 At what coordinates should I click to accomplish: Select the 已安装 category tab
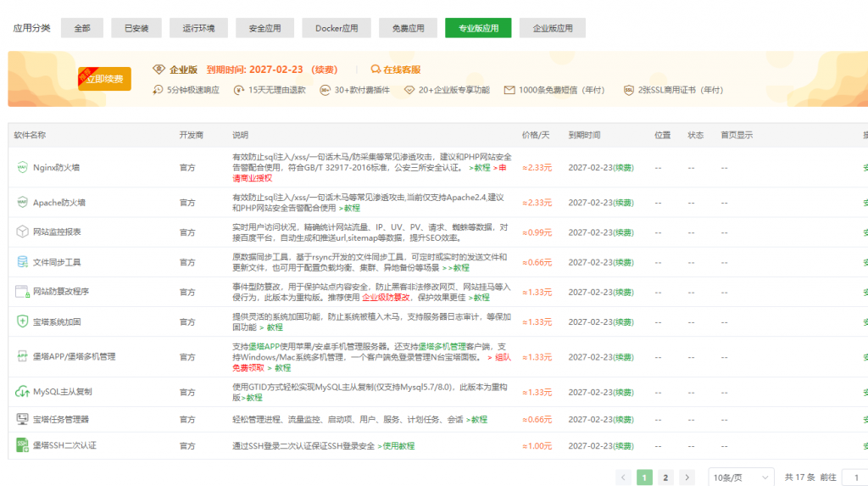pyautogui.click(x=136, y=28)
